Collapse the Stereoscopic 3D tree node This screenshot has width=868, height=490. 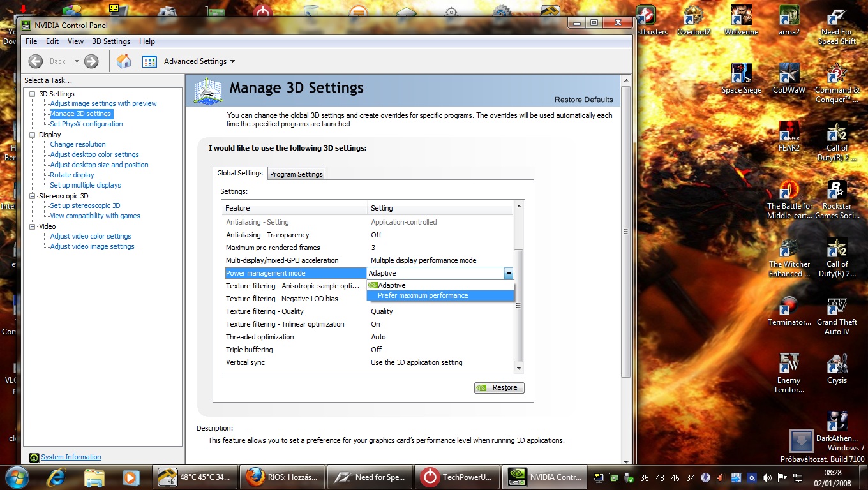[33, 196]
